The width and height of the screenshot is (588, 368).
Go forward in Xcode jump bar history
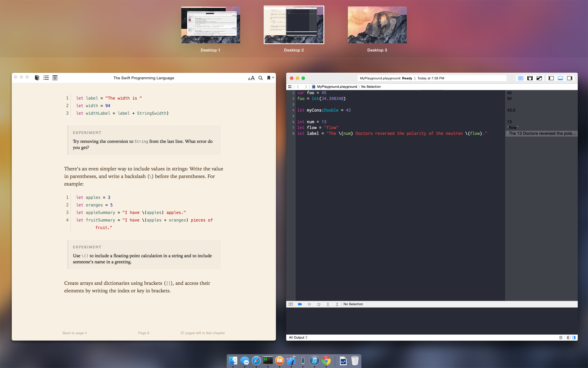pyautogui.click(x=306, y=87)
